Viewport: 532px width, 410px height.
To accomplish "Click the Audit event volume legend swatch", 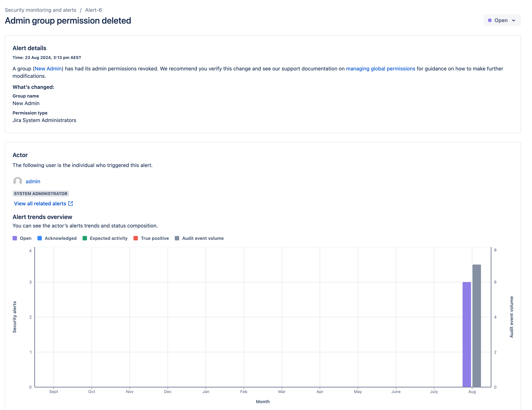I will (177, 238).
